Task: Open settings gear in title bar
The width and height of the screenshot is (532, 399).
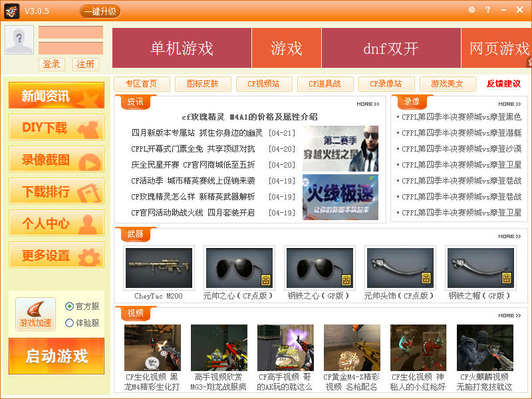Action: 471,10
